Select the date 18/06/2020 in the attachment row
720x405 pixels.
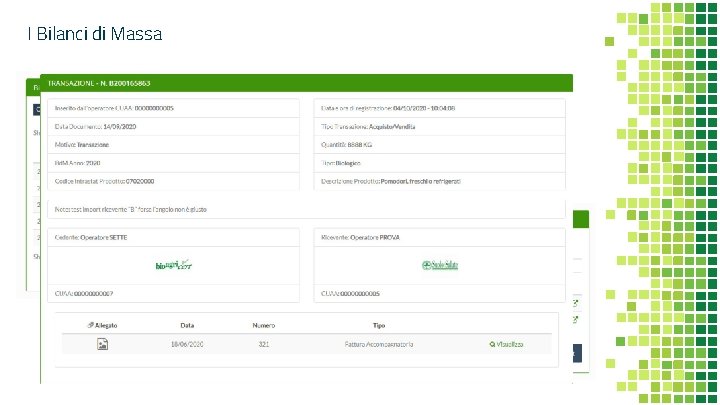click(187, 344)
